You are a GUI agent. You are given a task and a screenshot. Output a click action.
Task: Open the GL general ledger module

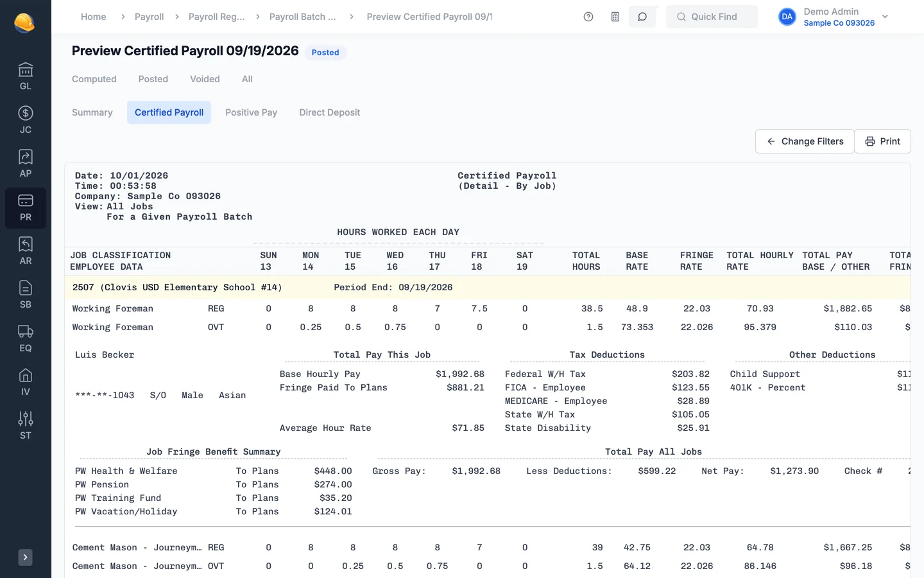tap(26, 76)
